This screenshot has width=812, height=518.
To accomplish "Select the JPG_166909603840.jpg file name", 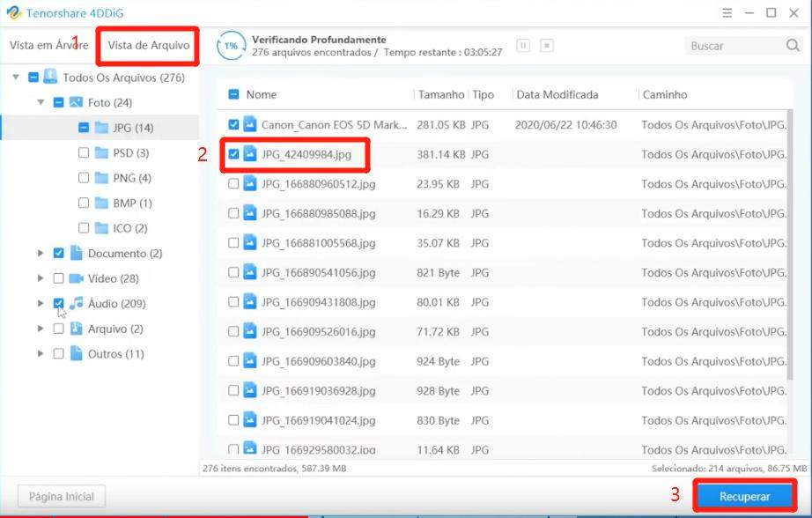I will (319, 360).
